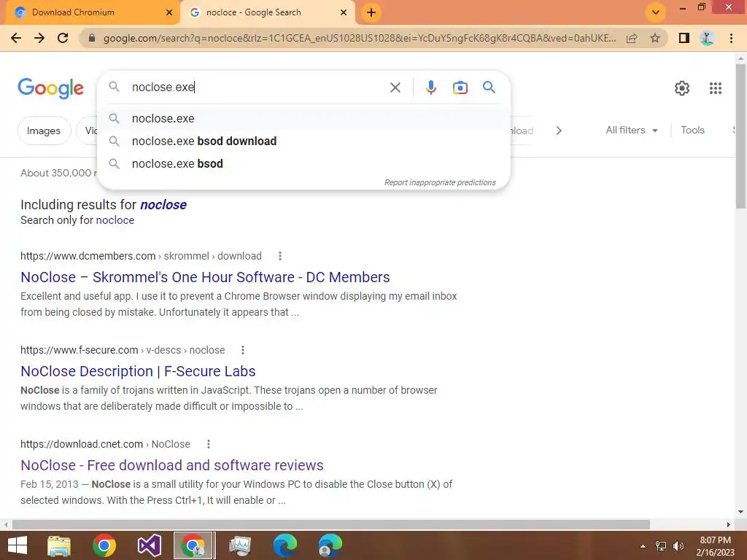
Task: Choose the suggestion noclose.exe
Action: click(x=303, y=118)
